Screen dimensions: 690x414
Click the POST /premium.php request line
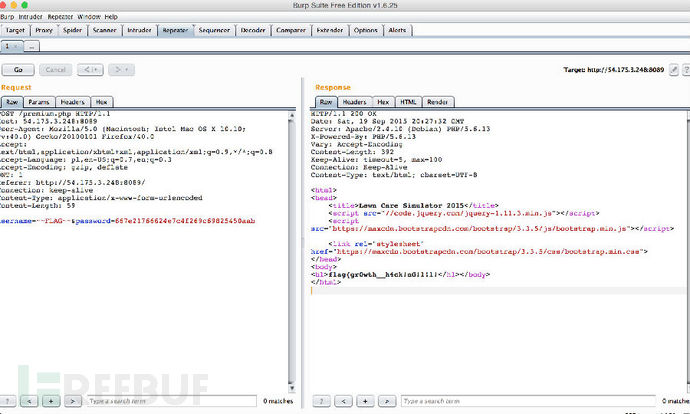point(55,114)
